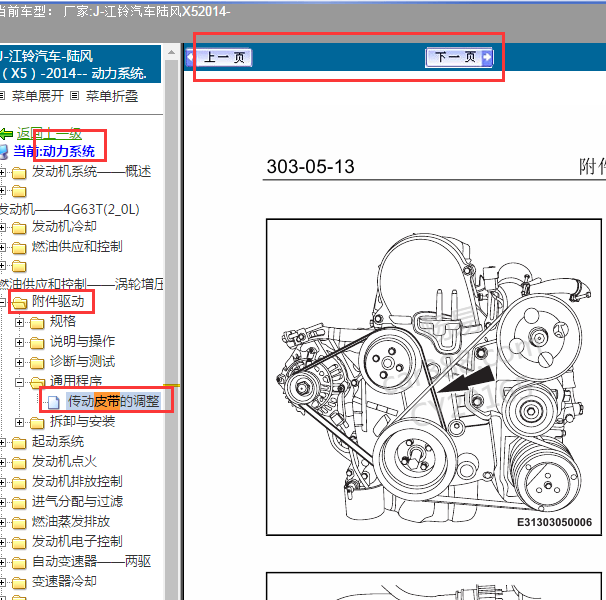Expand the 拆卸与安装 subfolder
The width and height of the screenshot is (606, 600).
tap(19, 423)
